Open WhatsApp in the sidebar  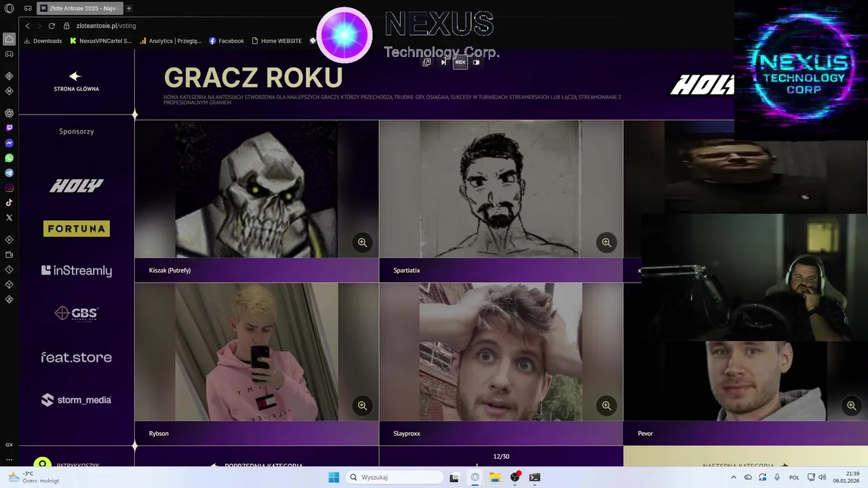(9, 158)
